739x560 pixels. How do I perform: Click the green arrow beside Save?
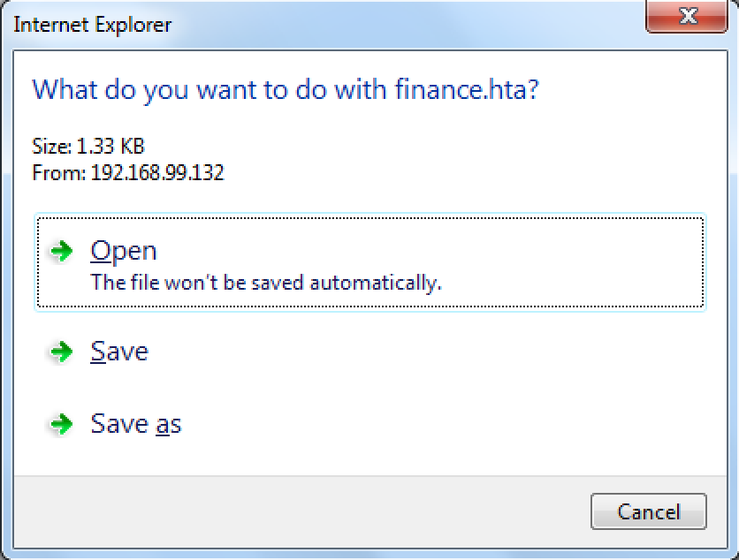tap(61, 352)
